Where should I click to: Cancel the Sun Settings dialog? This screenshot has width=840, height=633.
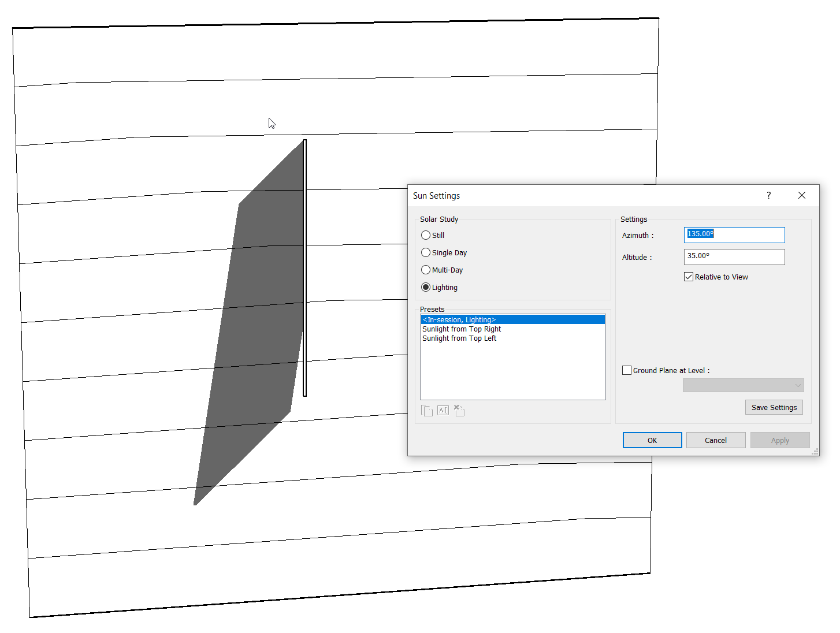(x=716, y=440)
